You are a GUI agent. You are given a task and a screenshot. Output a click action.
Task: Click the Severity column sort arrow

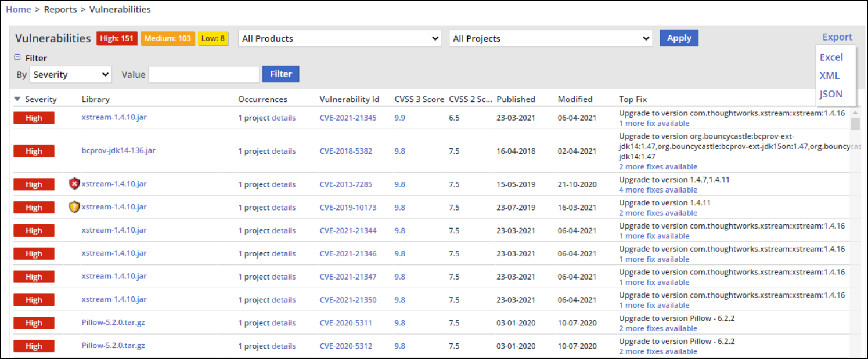[x=17, y=100]
